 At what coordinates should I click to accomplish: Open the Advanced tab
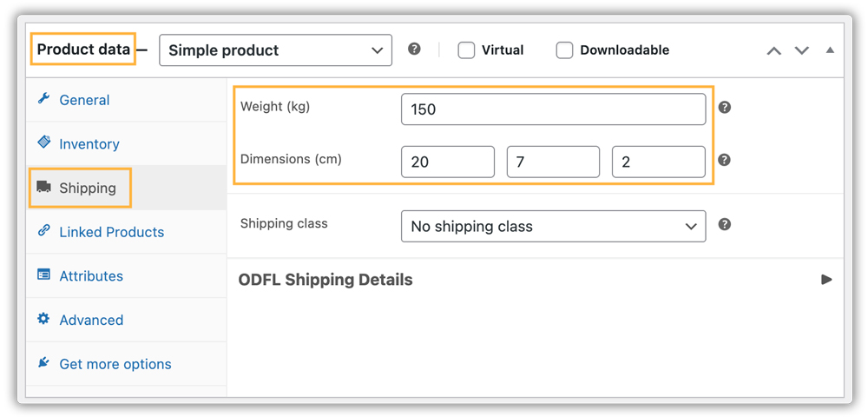click(x=126, y=320)
